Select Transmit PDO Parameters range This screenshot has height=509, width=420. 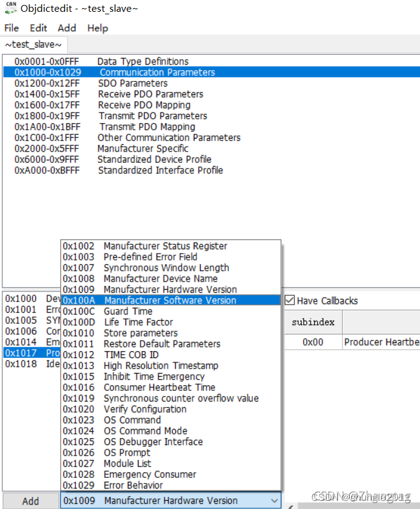click(212, 116)
